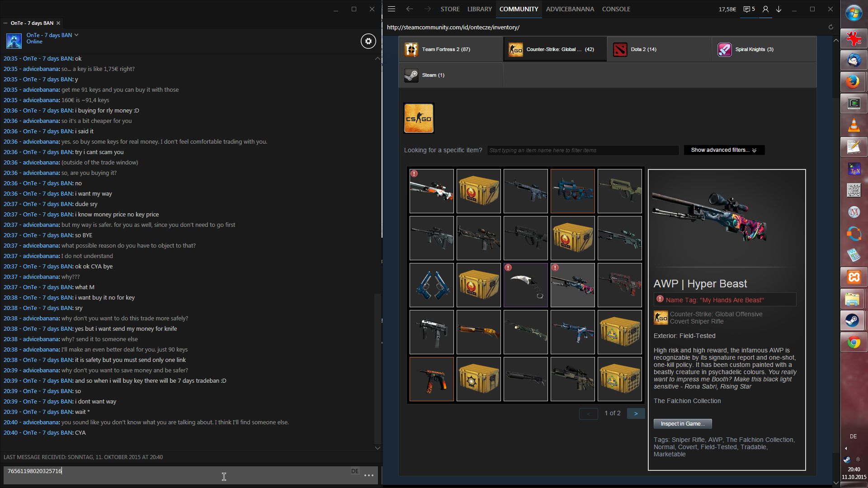Click the Steam icon in the taskbar
The image size is (868, 488).
click(x=854, y=321)
